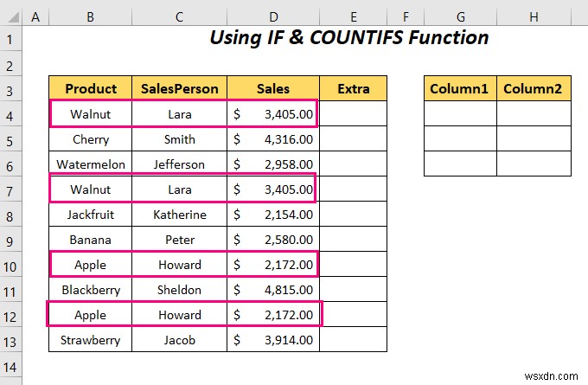This screenshot has width=588, height=385.
Task: Select the Jacob salesperson cell
Action: pyautogui.click(x=180, y=340)
